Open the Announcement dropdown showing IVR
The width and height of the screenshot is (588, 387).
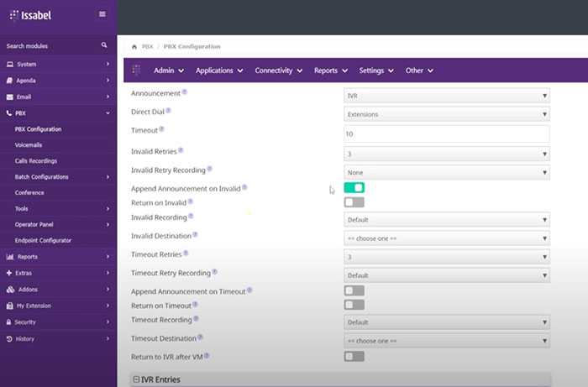[x=447, y=96]
